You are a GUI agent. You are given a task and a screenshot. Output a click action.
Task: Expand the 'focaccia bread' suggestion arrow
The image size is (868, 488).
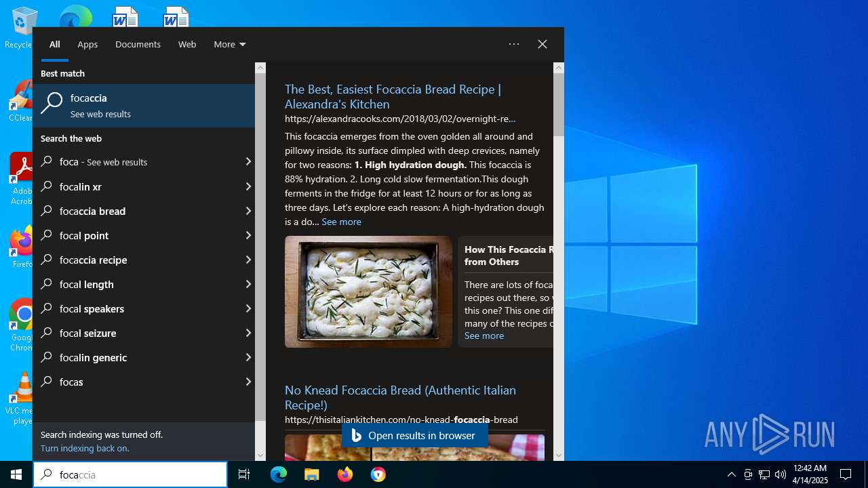(248, 211)
